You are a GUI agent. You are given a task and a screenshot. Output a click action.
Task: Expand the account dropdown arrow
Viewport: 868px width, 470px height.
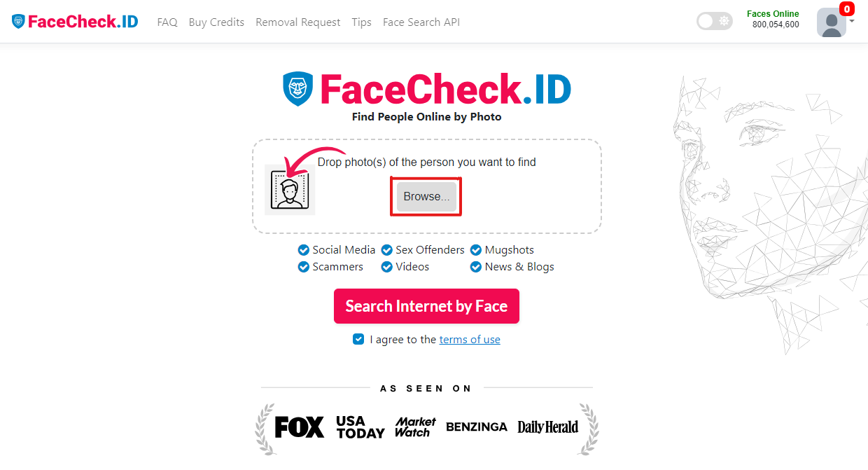[x=852, y=21]
